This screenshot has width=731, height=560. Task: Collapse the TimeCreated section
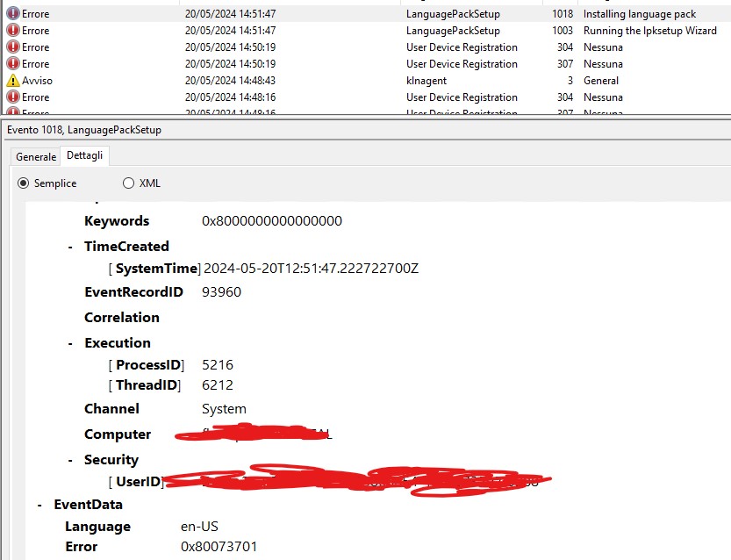[x=72, y=247]
